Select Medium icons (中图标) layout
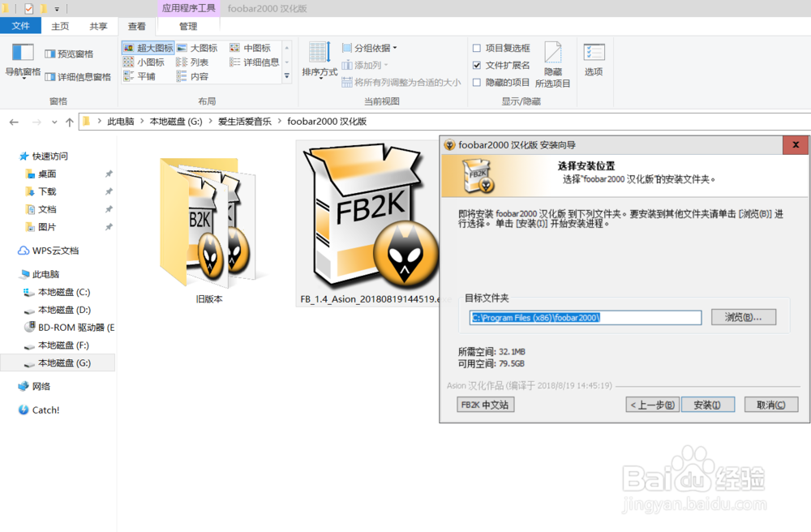This screenshot has height=532, width=811. click(x=251, y=48)
